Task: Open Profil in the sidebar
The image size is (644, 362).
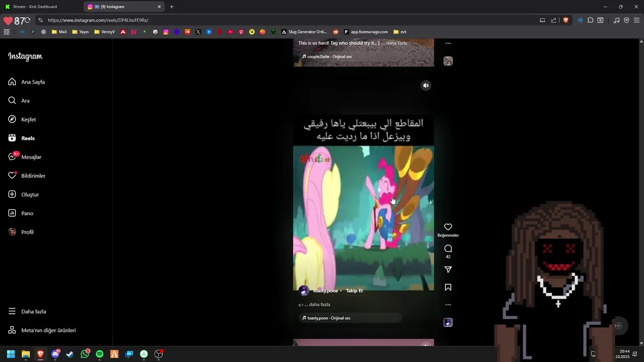Action: coord(21,232)
